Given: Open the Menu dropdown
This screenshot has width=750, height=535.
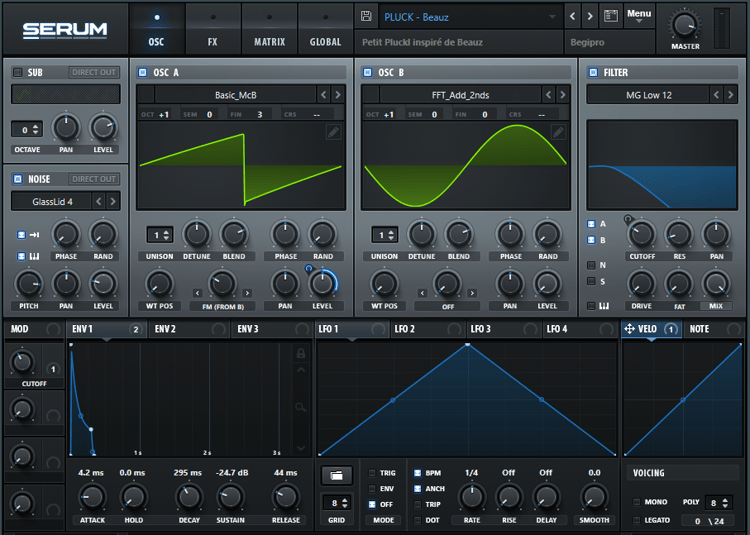Looking at the screenshot, I should coord(639,16).
